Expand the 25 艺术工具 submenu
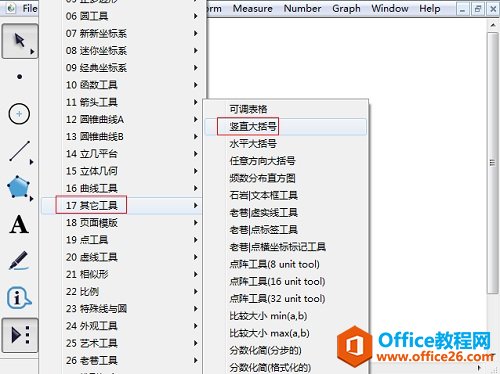 [x=121, y=343]
